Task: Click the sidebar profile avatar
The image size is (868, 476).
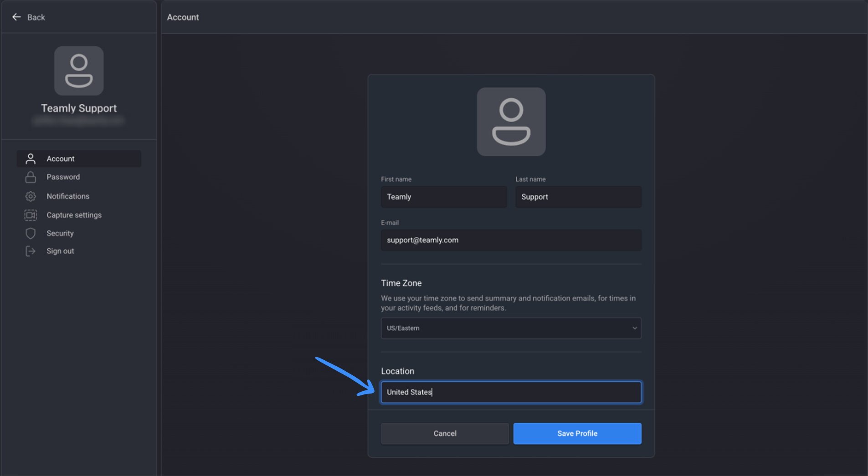Action: 79,71
